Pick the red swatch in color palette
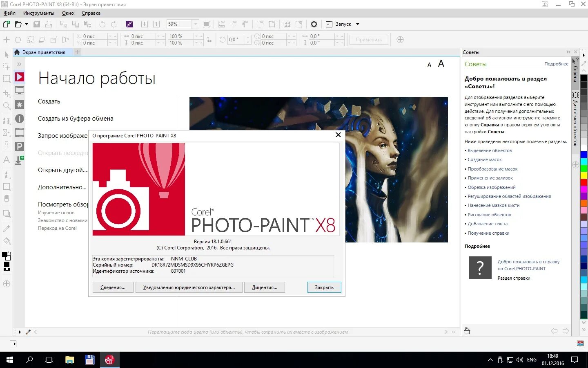The image size is (588, 368). click(584, 182)
